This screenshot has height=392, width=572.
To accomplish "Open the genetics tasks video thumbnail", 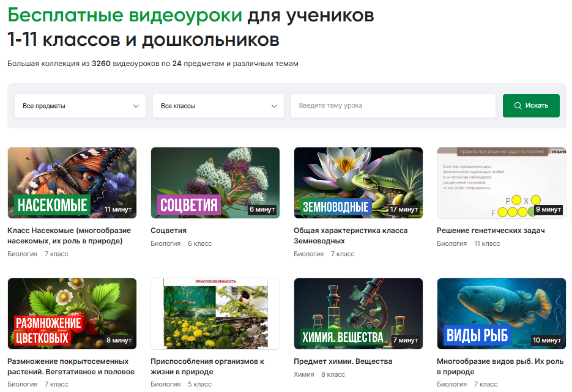I will pyautogui.click(x=501, y=182).
